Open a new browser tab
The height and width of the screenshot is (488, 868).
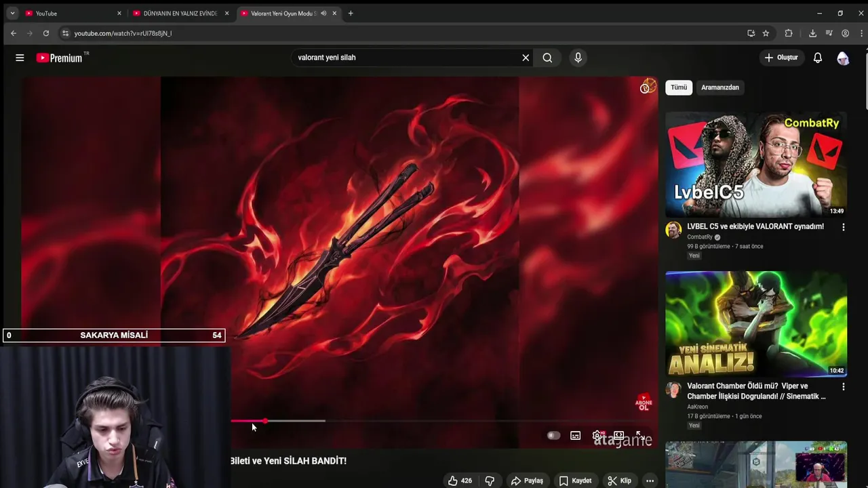pos(351,14)
